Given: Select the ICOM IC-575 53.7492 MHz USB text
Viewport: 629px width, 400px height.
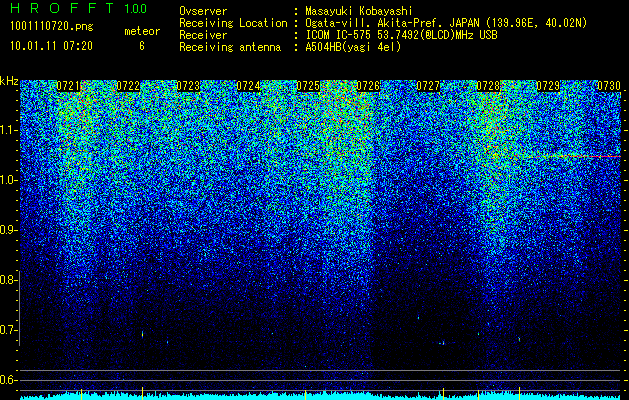Looking at the screenshot, I should pos(402,35).
